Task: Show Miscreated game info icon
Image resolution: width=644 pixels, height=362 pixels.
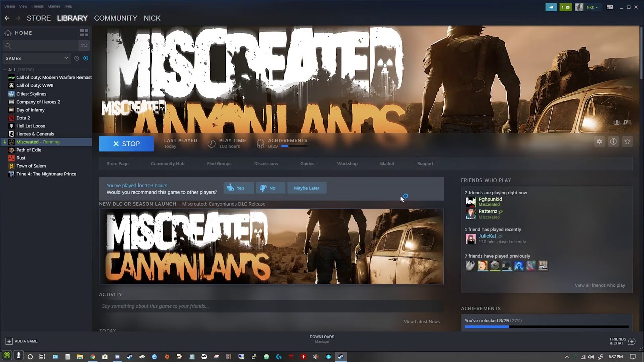Action: click(x=613, y=142)
